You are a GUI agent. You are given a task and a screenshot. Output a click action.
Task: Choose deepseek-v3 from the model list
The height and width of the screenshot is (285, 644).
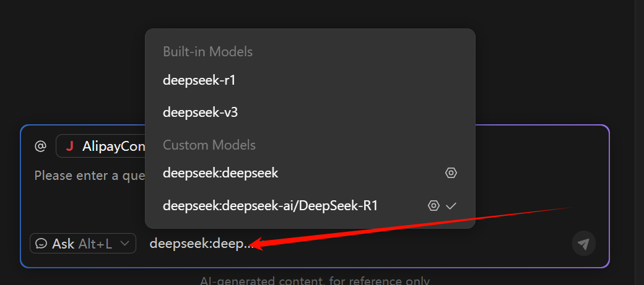tap(201, 113)
